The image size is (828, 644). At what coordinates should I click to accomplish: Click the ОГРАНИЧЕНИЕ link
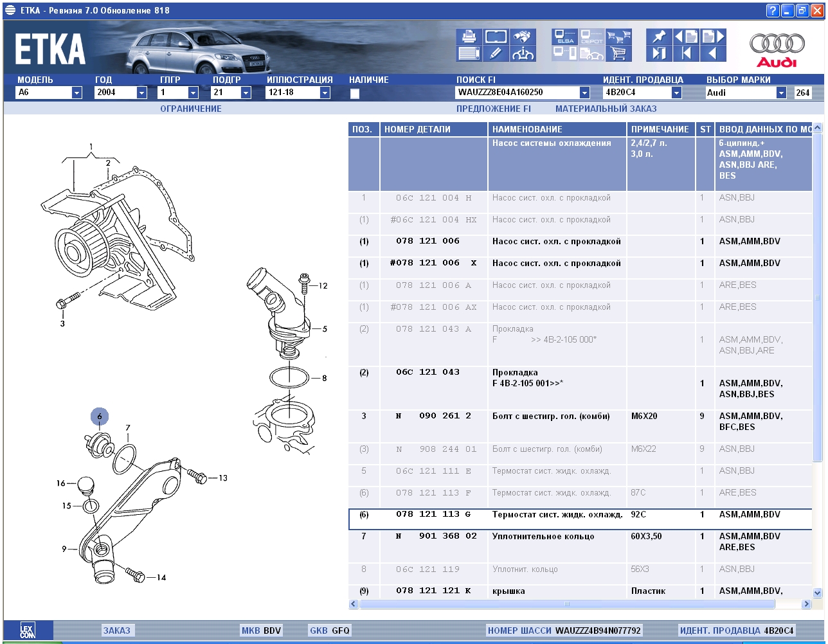click(191, 109)
